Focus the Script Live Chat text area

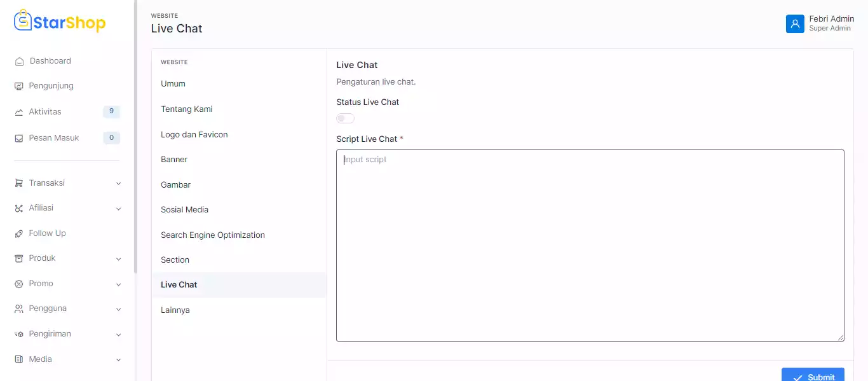[x=590, y=246]
